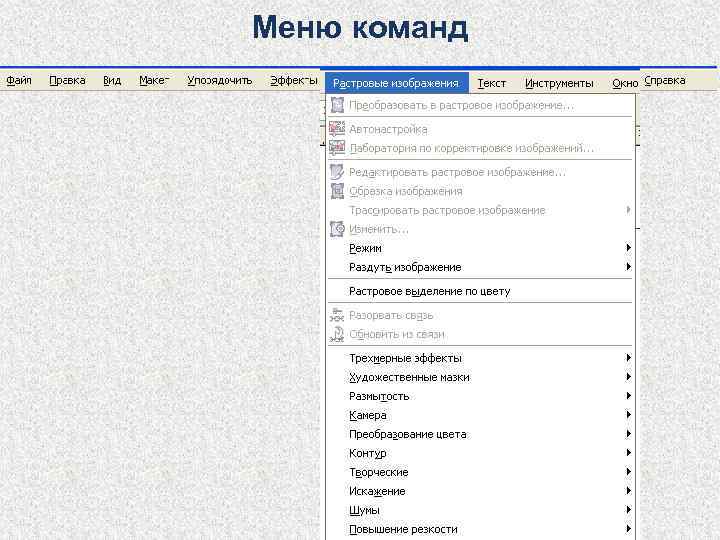
Task: Choose Обновить из связи entry
Action: (x=480, y=334)
